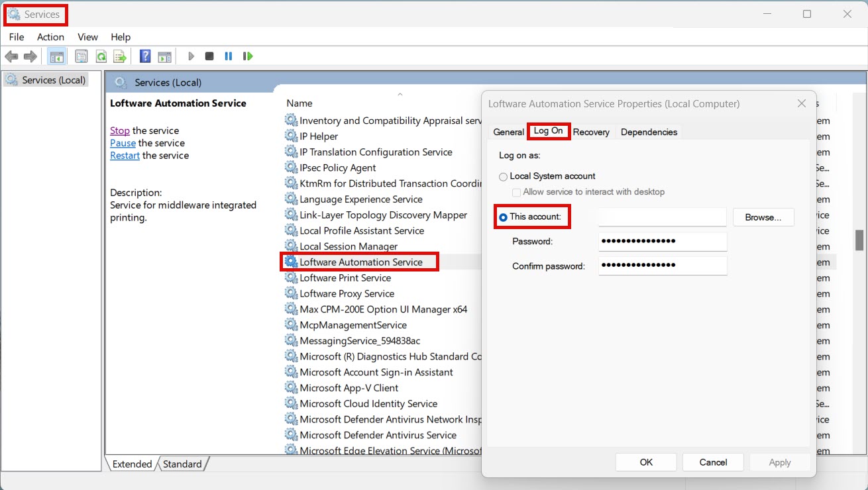The image size is (868, 490).
Task: Click the Confirm password input field
Action: pos(663,266)
